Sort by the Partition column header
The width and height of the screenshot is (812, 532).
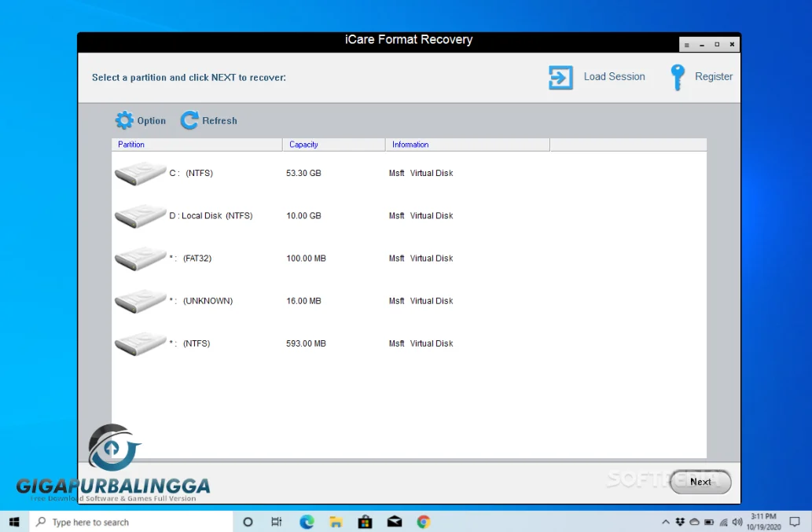click(131, 145)
